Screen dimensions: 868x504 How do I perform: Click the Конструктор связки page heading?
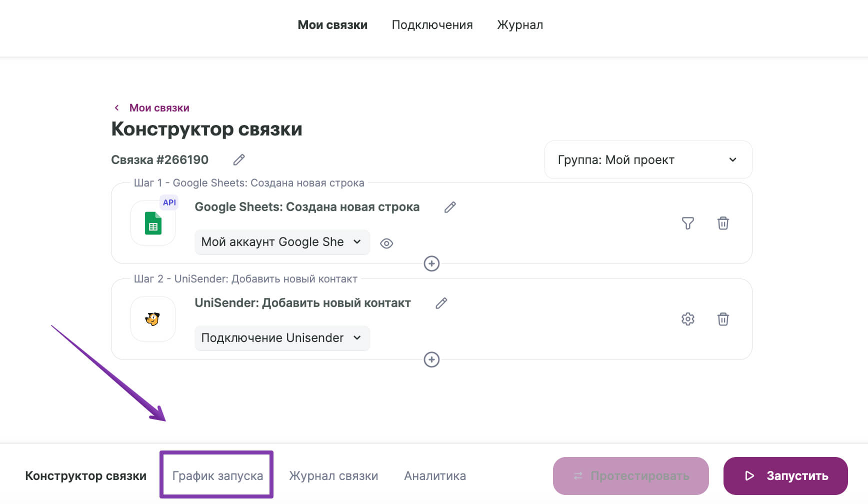tap(206, 129)
